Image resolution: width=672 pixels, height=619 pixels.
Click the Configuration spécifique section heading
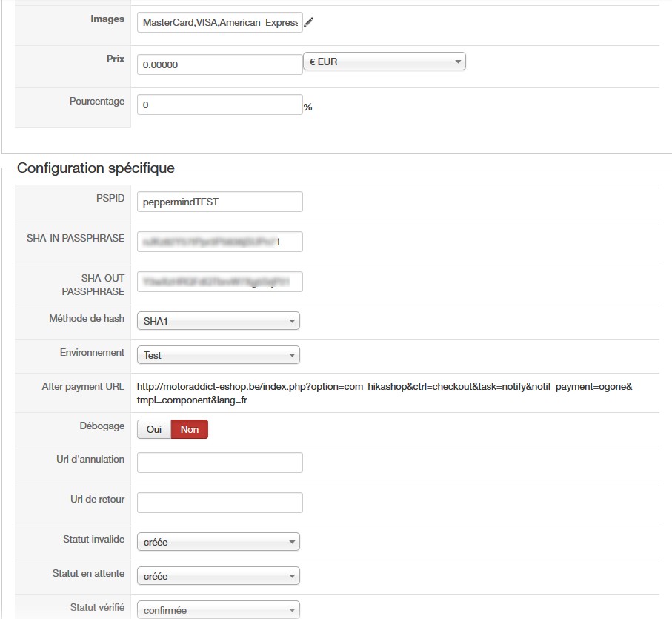(x=96, y=168)
